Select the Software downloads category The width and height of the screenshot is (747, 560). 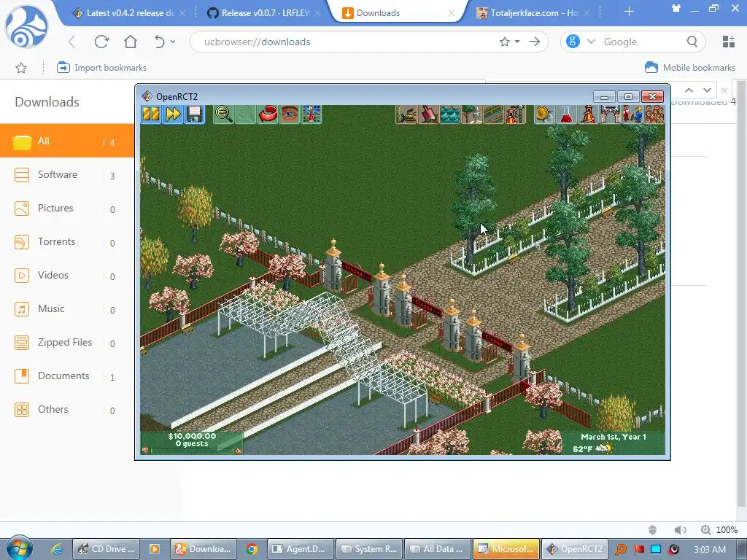click(x=67, y=175)
